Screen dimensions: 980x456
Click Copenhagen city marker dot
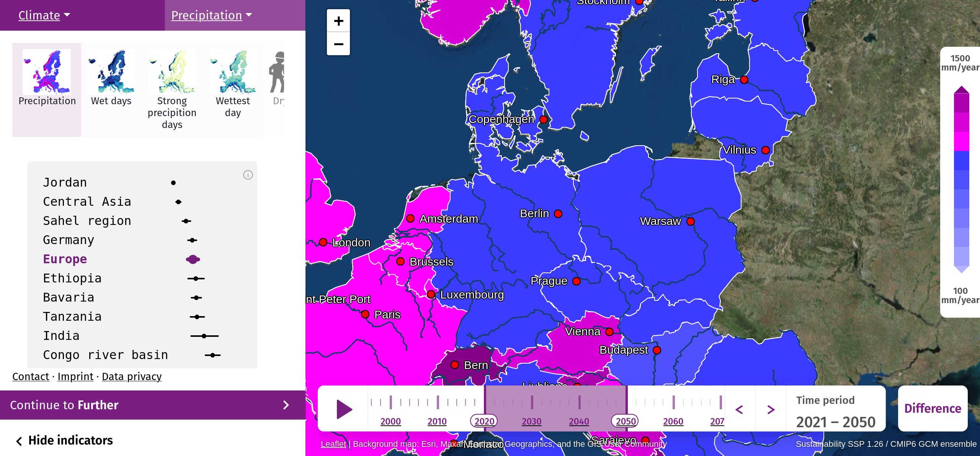(x=544, y=119)
